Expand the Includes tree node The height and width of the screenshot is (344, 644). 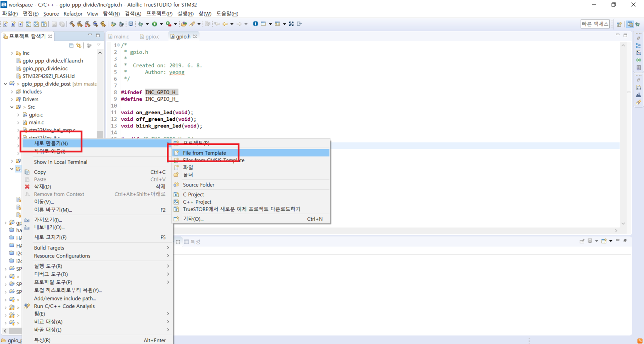pyautogui.click(x=12, y=92)
